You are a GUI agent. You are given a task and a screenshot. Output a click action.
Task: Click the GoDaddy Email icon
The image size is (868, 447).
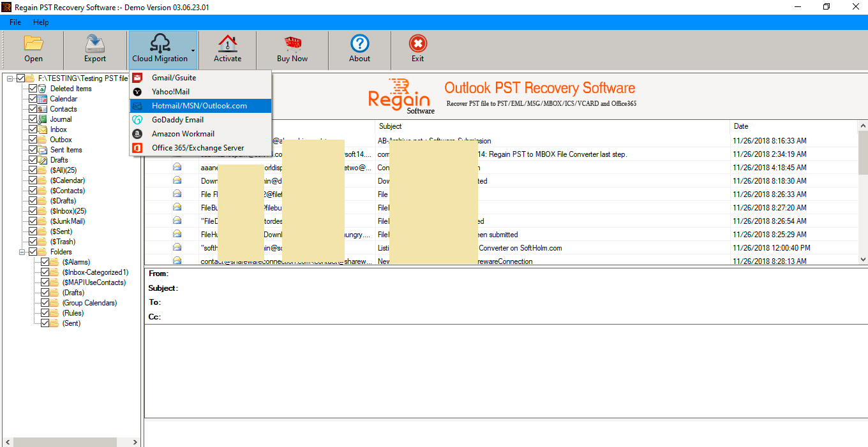(x=137, y=120)
